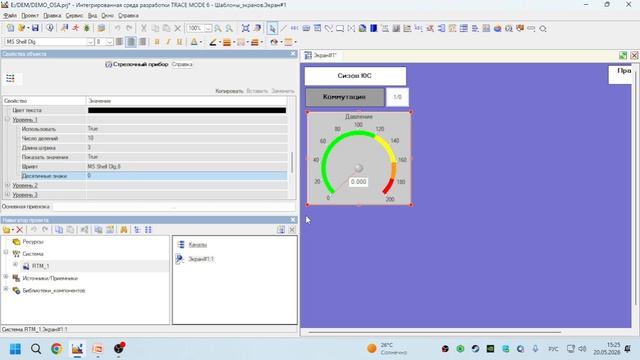
Task: Open the line color pen dropdown
Action: [x=220, y=42]
